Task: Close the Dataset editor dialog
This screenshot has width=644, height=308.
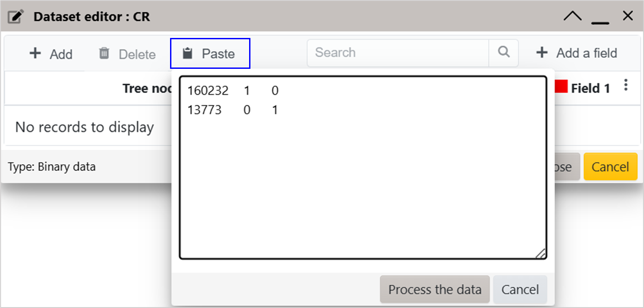Action: point(628,16)
